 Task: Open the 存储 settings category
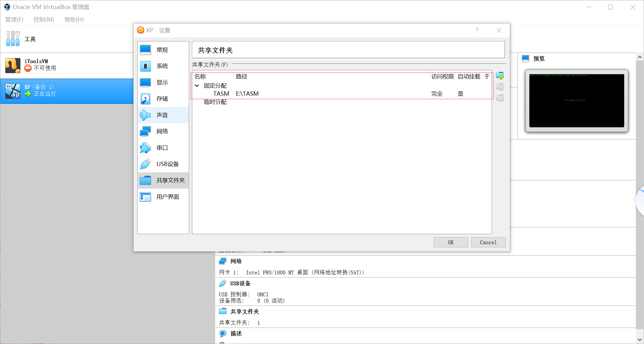pos(163,99)
